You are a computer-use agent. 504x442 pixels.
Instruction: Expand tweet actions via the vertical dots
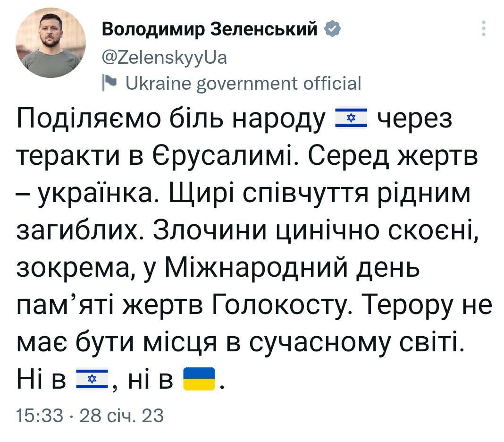(483, 29)
